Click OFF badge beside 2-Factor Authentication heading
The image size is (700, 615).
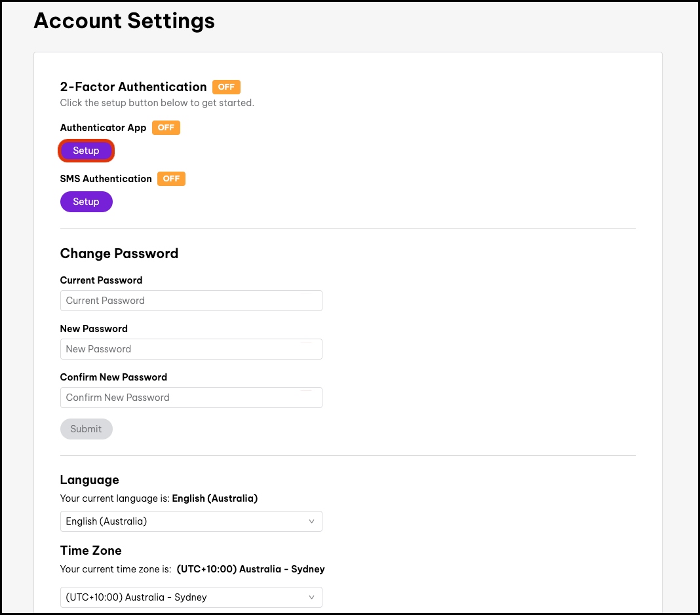click(x=227, y=86)
